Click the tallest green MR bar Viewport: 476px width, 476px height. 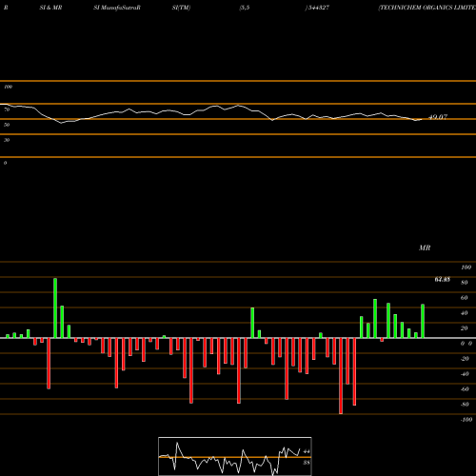click(55, 308)
